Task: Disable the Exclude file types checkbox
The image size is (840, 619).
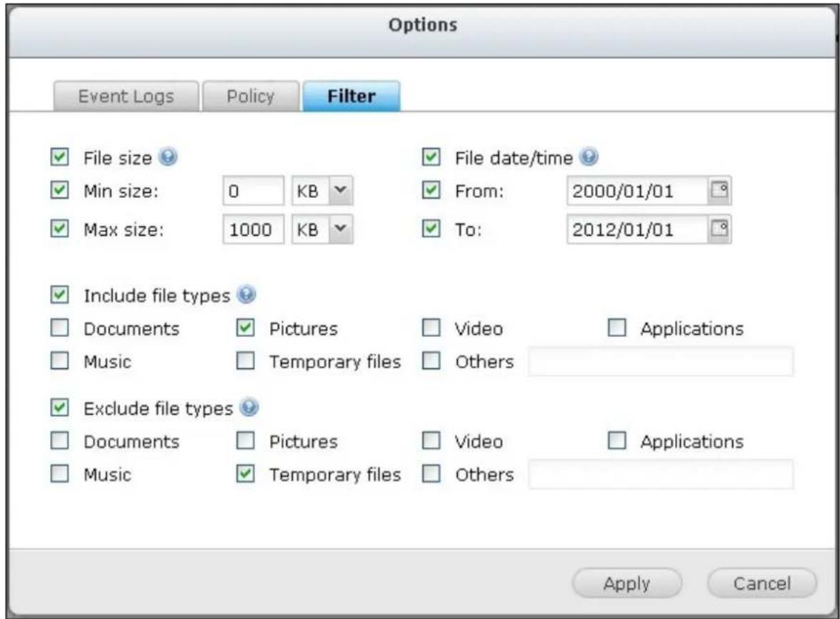Action: pyautogui.click(x=59, y=408)
